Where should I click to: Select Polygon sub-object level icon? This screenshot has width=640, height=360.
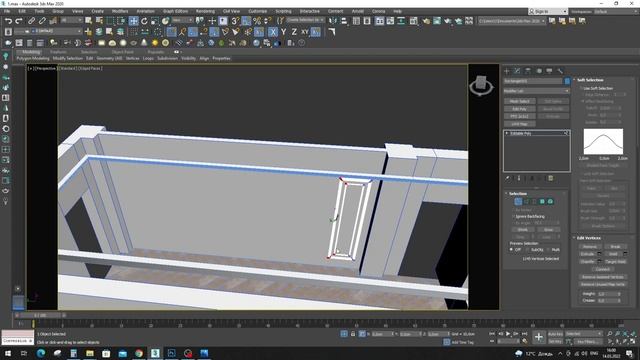pyautogui.click(x=542, y=201)
